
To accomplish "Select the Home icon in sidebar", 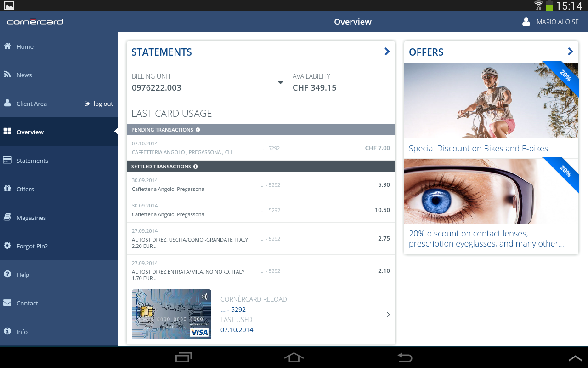I will coord(6,46).
